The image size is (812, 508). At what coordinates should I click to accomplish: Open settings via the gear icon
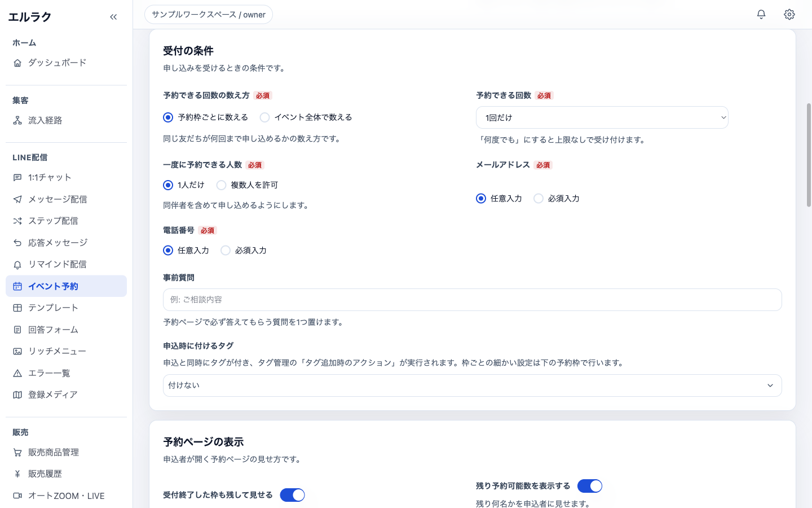pyautogui.click(x=789, y=15)
